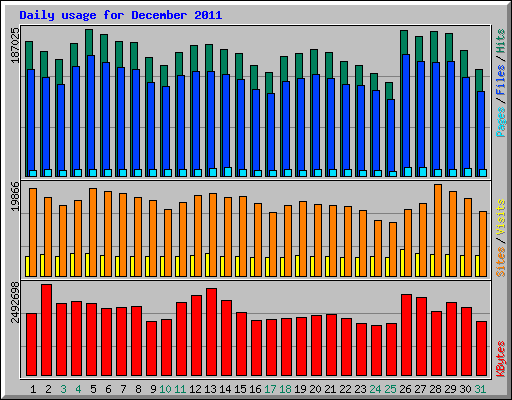Click day label 15 on the x-axis
This screenshot has height=400, width=512.
coord(240,389)
